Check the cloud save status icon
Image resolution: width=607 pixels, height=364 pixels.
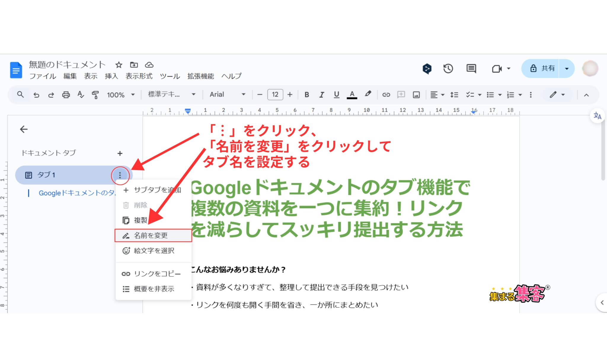tap(149, 65)
